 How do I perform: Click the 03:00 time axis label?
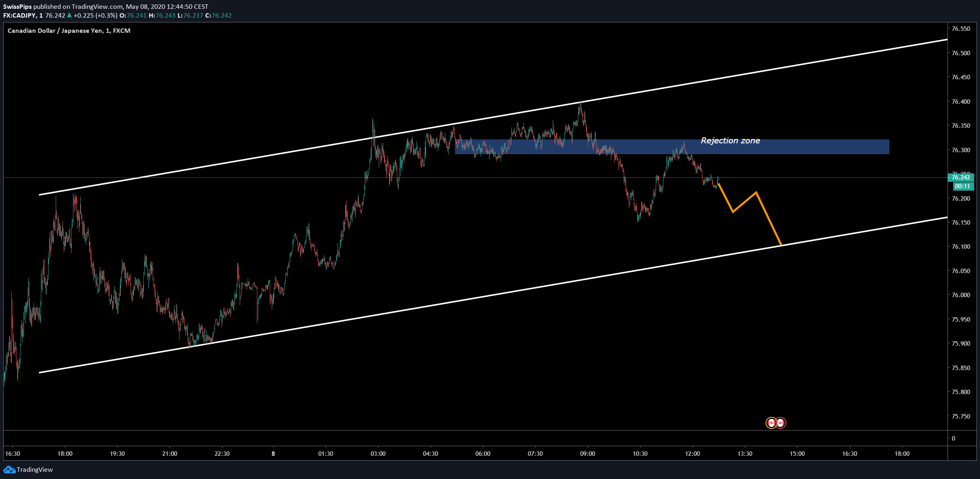click(x=378, y=454)
